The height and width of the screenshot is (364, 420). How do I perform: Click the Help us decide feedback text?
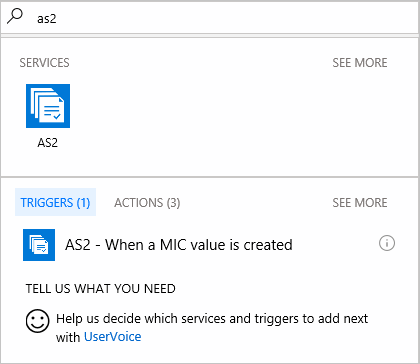212,327
